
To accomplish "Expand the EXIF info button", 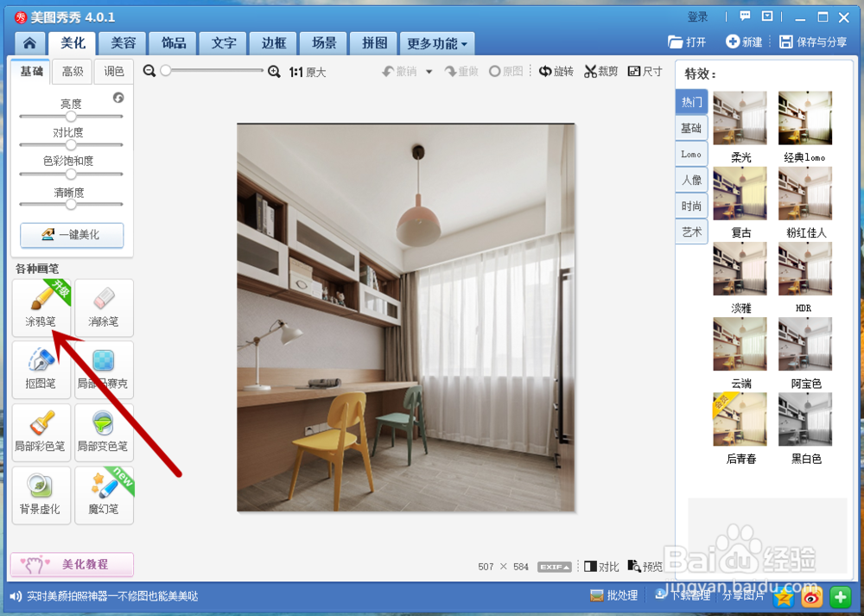I will [x=555, y=567].
